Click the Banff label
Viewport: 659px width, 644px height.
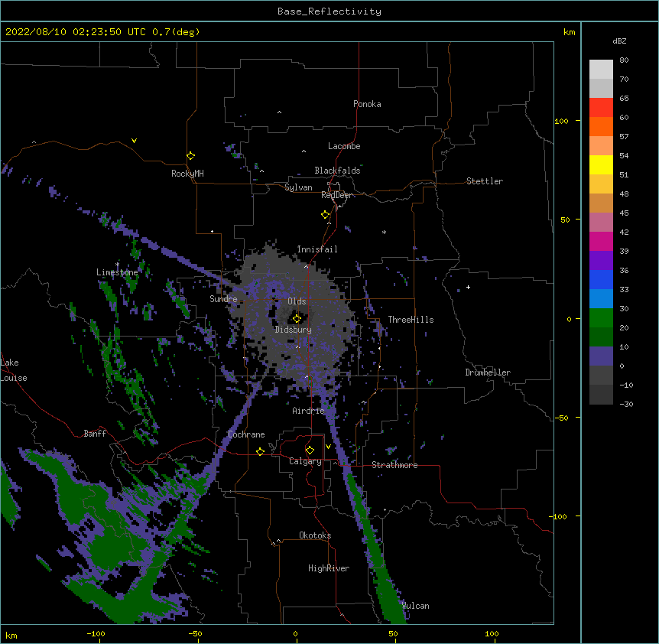click(x=95, y=434)
